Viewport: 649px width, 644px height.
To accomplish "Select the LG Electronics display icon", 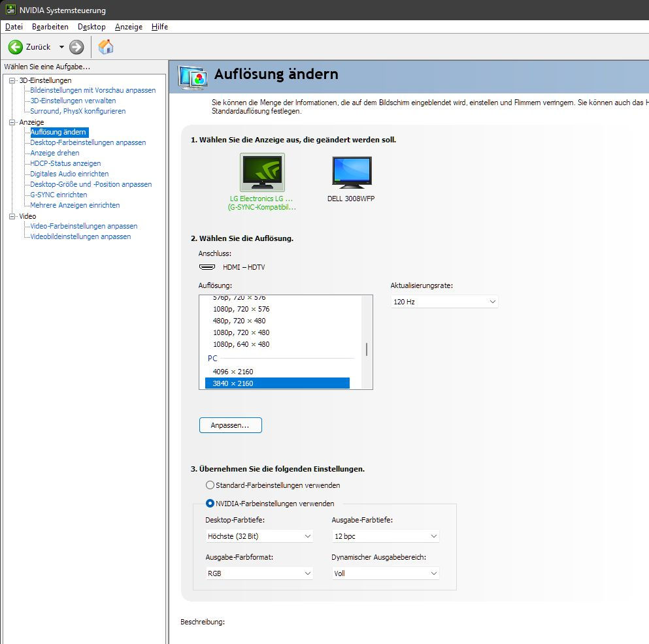I will [x=263, y=172].
